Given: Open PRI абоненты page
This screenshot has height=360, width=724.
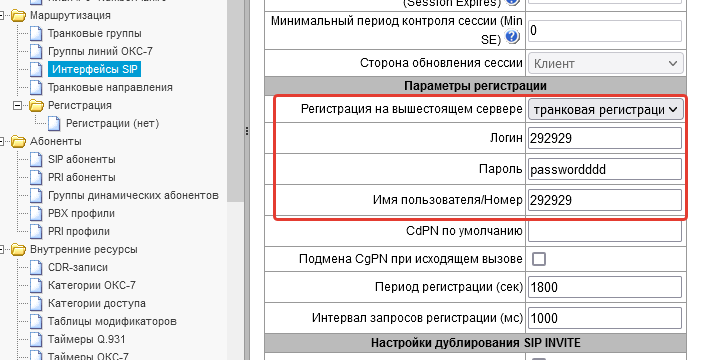Looking at the screenshot, I should coord(82,177).
